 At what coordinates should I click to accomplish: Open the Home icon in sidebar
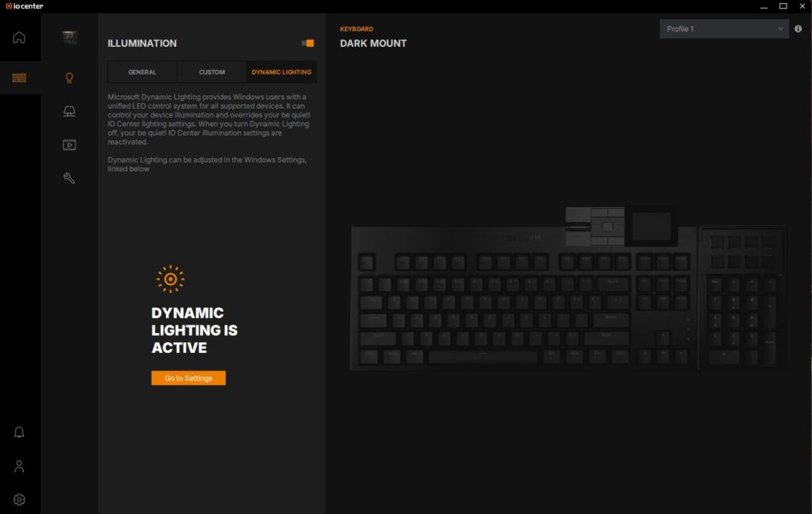tap(19, 37)
